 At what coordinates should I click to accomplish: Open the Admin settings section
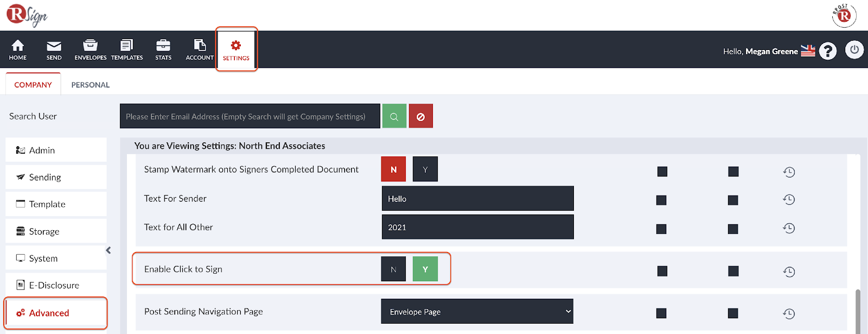tap(56, 150)
